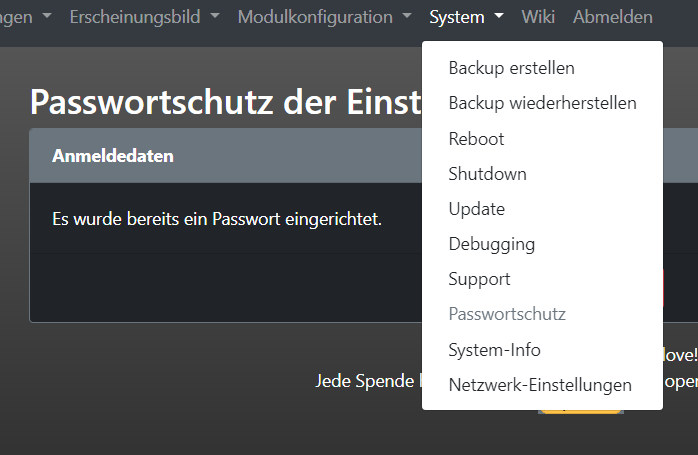This screenshot has height=455, width=698.
Task: Open Netzwerk-Einstellungen menu entry
Action: 539,385
